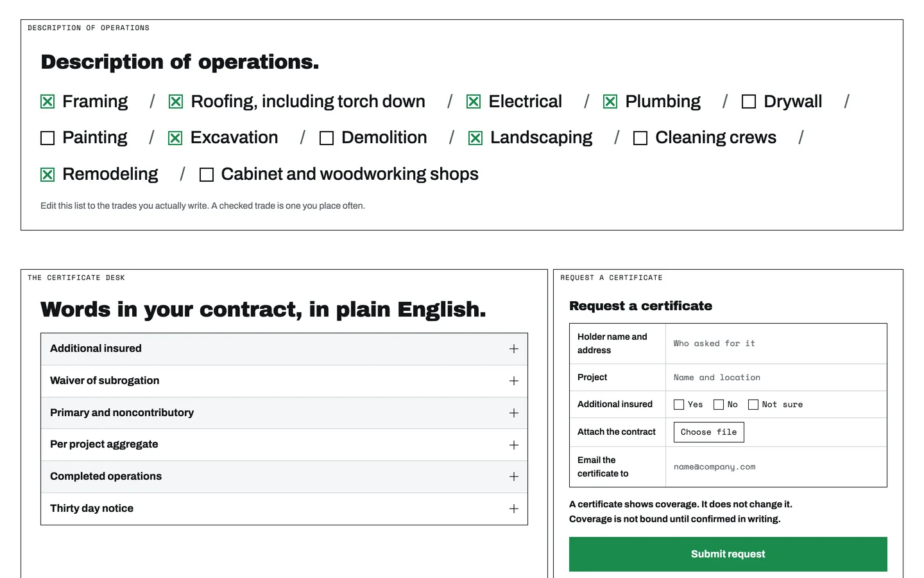
Task: Check the Cleaning crews checkbox
Action: point(640,138)
